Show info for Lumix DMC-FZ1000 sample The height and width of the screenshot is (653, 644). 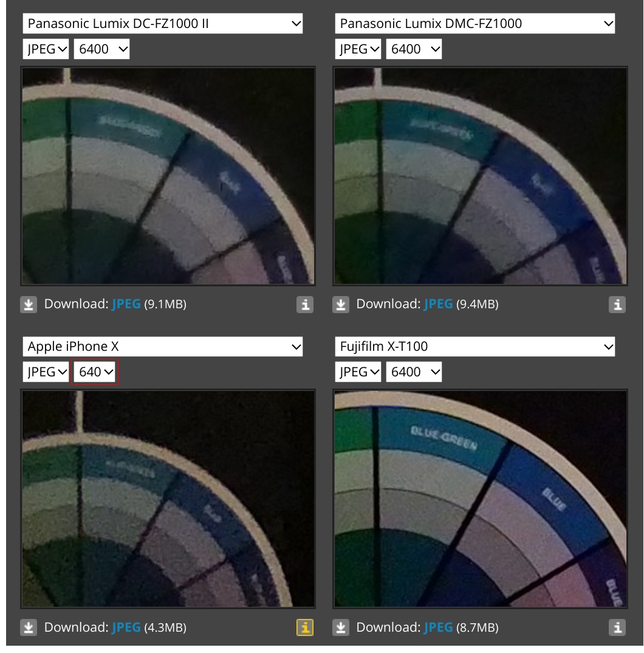(617, 305)
